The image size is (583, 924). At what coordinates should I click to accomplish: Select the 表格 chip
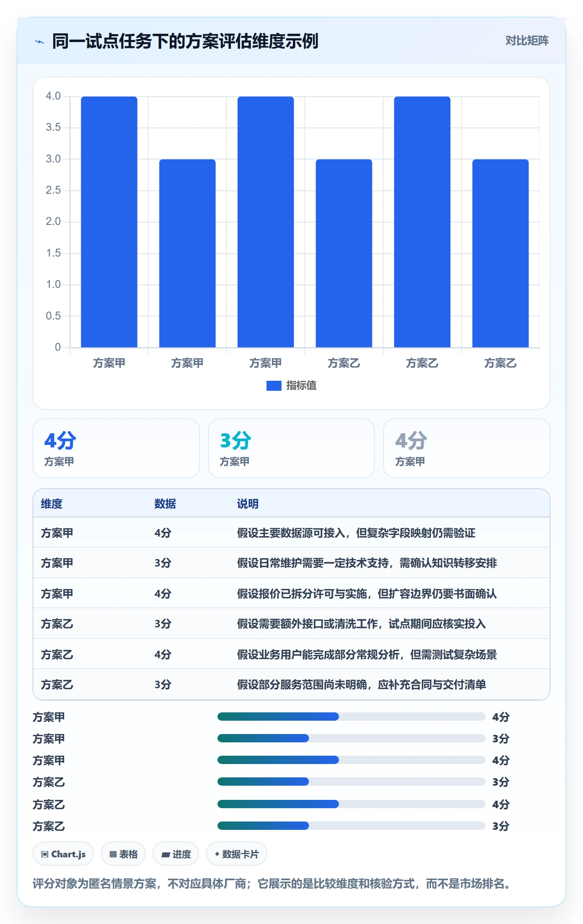[x=123, y=854]
